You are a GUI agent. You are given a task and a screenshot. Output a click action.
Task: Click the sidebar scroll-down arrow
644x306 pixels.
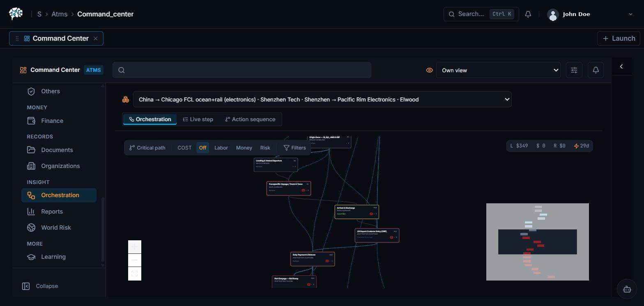[103, 265]
